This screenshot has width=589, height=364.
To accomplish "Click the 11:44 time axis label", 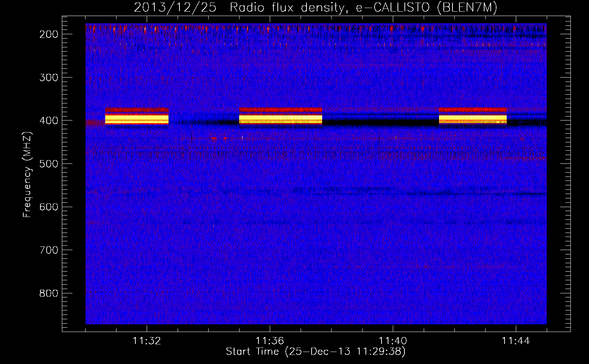I will click(516, 341).
